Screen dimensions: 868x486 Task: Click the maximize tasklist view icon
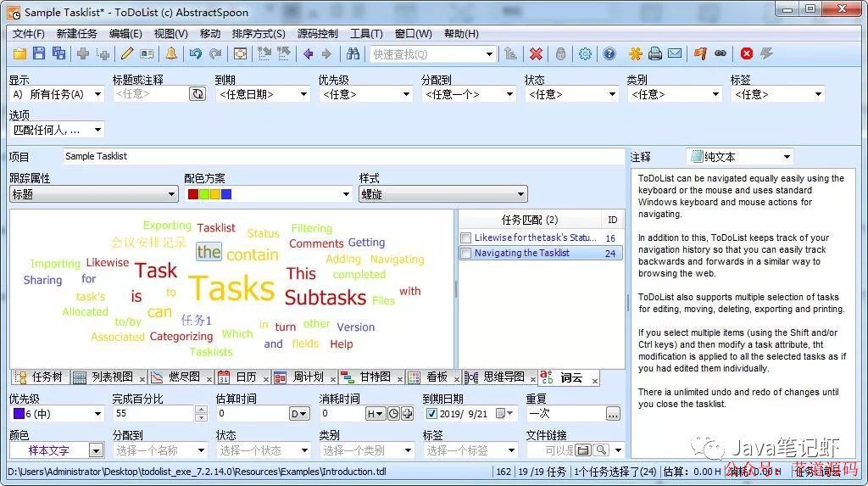(240, 53)
